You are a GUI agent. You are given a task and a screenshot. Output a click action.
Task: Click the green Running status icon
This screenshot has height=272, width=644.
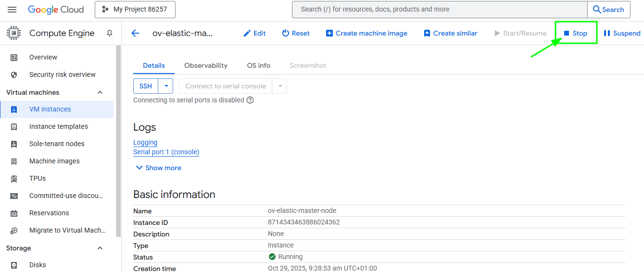click(x=272, y=257)
